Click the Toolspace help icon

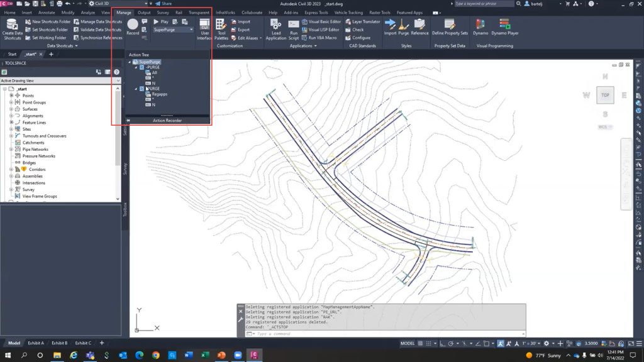116,72
